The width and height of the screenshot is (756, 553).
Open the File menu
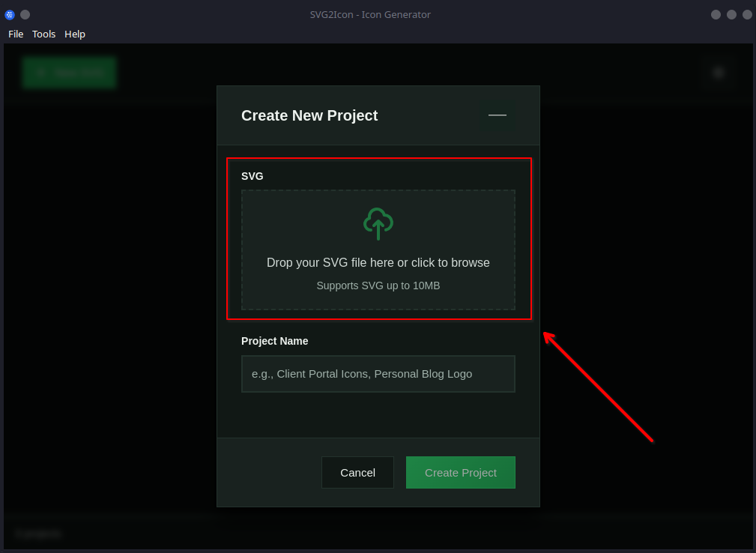tap(16, 34)
